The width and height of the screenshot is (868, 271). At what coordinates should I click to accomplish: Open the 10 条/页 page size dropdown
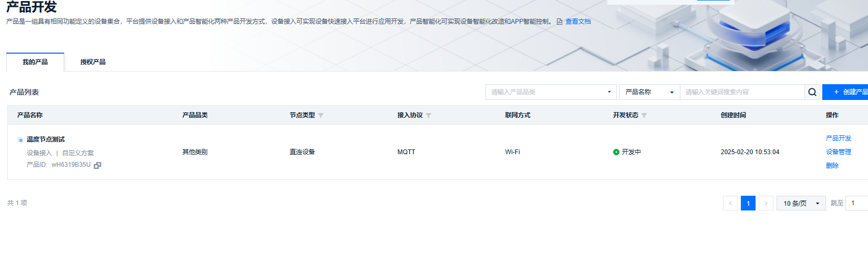[801, 203]
